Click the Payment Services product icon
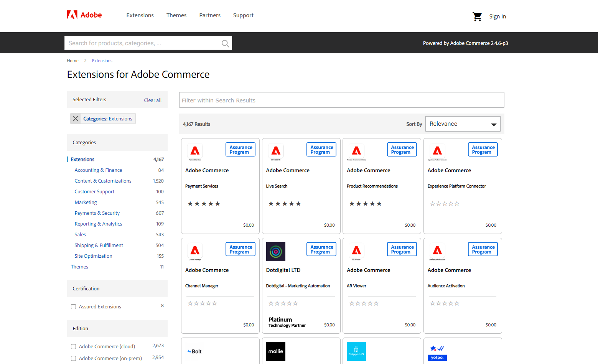 tap(195, 152)
